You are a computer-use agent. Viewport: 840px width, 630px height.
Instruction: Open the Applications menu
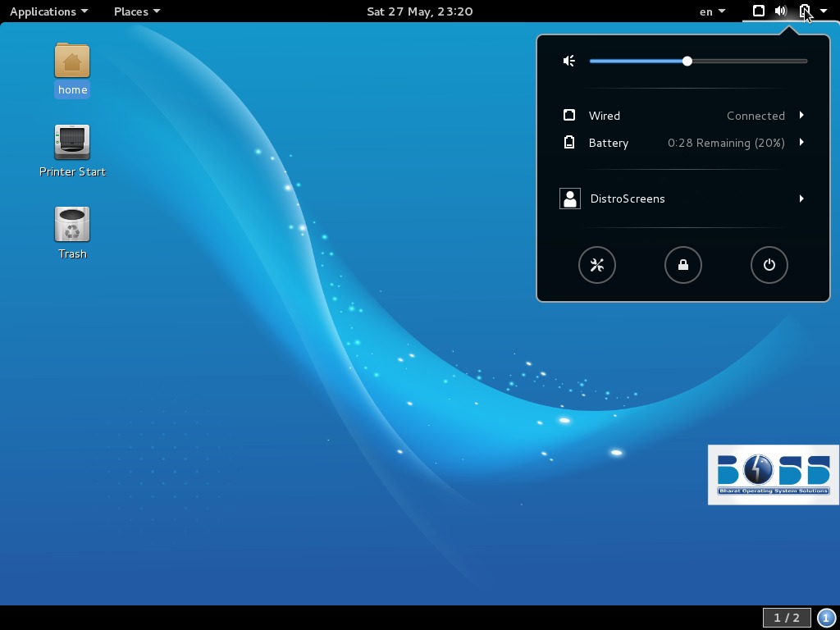point(47,11)
